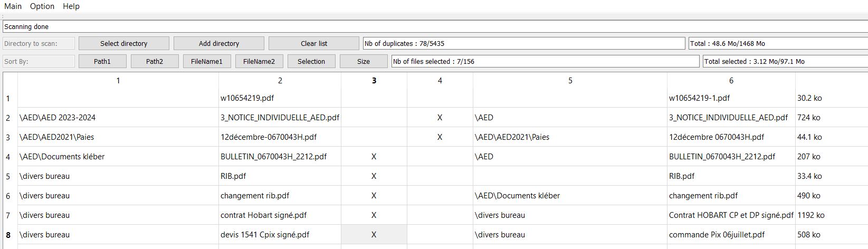
Task: Click the Nb of duplicates field
Action: click(x=524, y=43)
